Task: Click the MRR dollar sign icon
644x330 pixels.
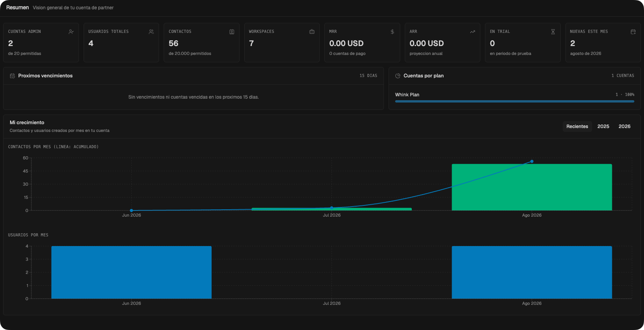Action: click(x=392, y=32)
